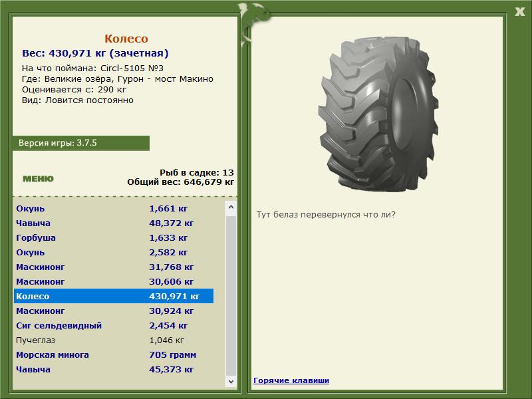Click the tire wheel picture
Screen dimensions: 532x399
(x=378, y=114)
